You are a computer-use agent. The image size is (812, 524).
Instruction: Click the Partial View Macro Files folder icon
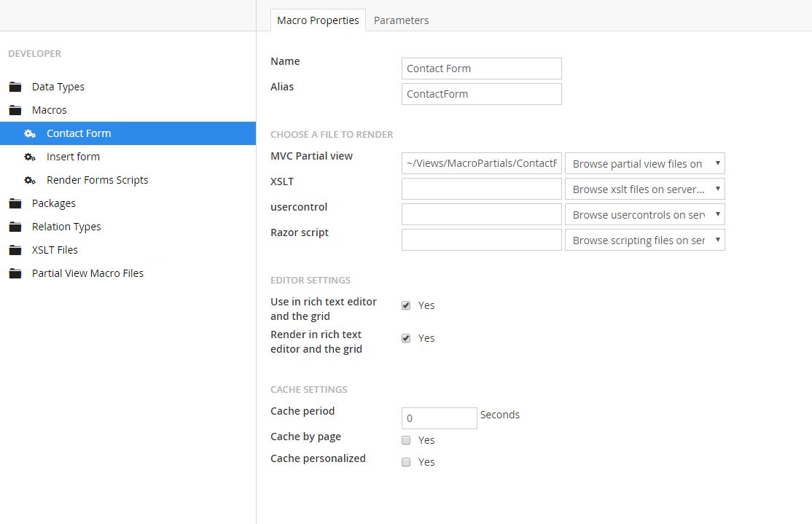[15, 273]
